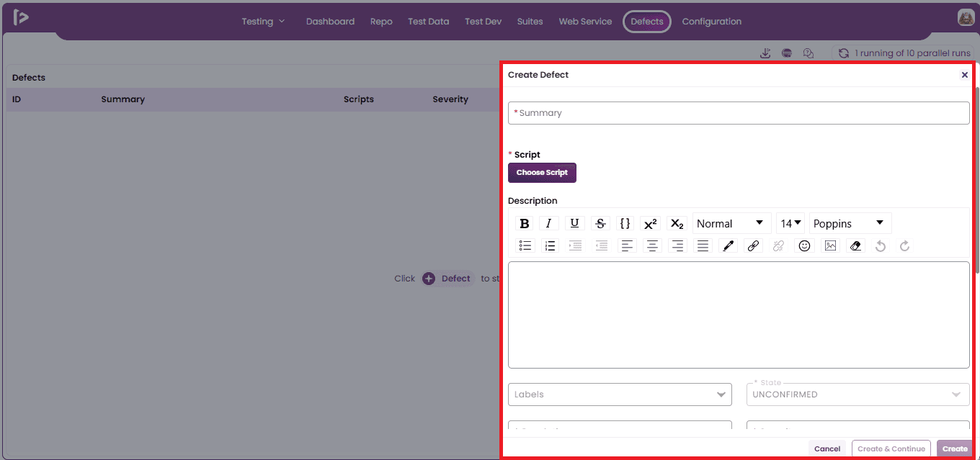Click the Create button
980x460 pixels.
point(955,448)
